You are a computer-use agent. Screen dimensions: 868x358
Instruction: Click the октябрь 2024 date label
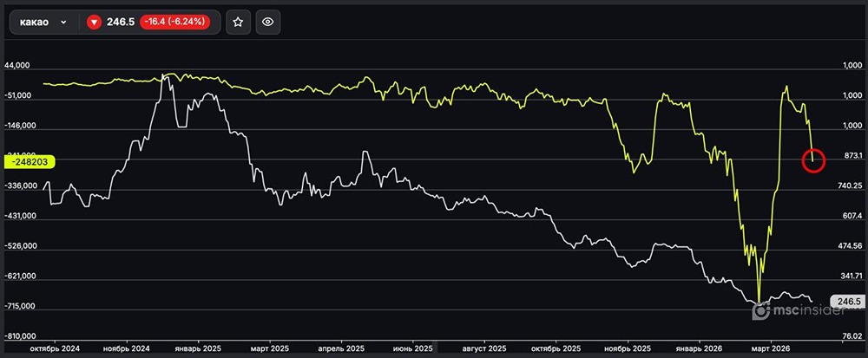point(55,348)
